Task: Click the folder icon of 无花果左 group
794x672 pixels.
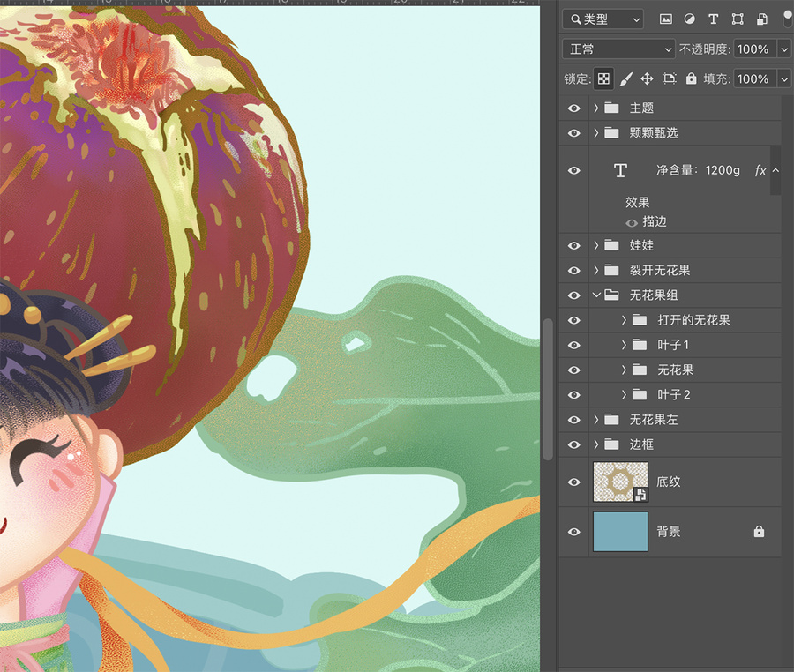Action: pos(611,420)
